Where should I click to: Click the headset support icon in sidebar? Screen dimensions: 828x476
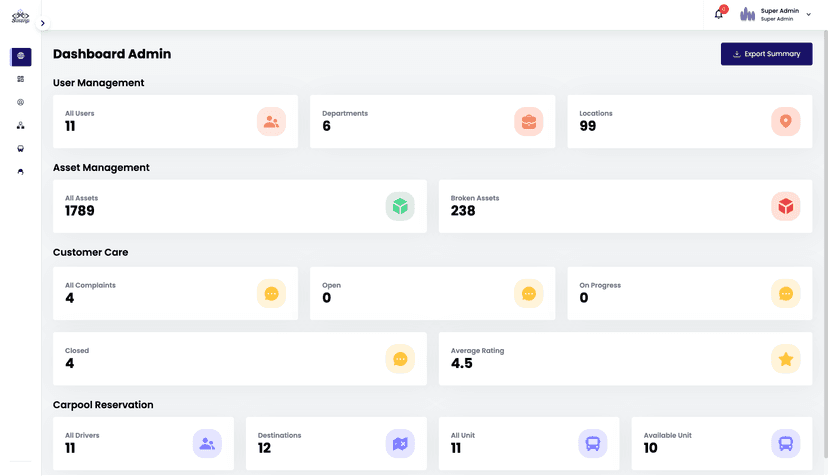[x=21, y=171]
